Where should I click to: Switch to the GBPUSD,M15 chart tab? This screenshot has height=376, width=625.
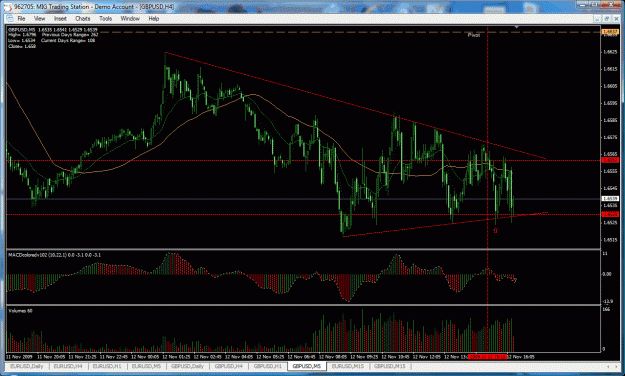coord(389,366)
